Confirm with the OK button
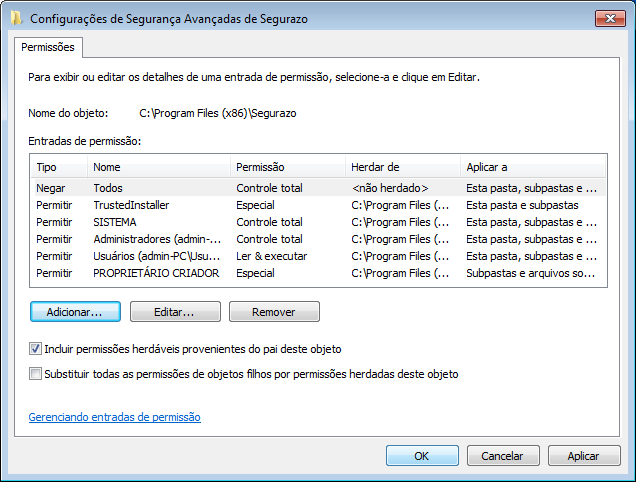636x482 pixels. pos(422,456)
